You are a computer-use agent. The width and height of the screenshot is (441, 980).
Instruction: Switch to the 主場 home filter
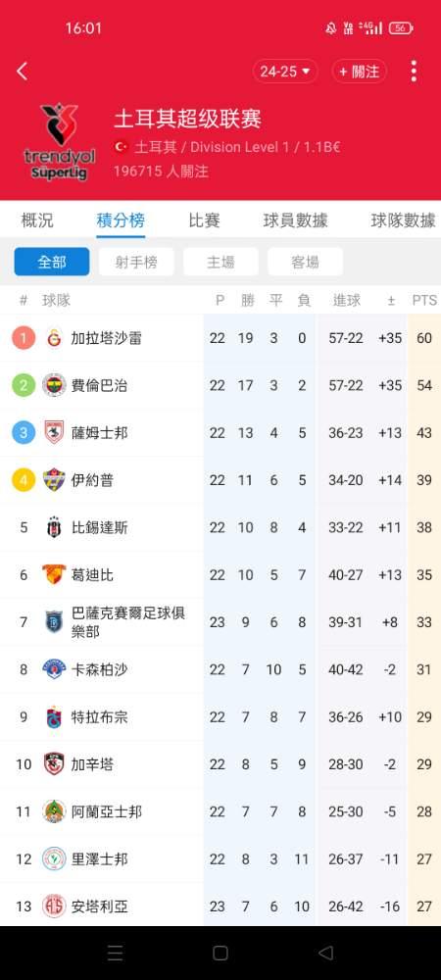(x=220, y=262)
